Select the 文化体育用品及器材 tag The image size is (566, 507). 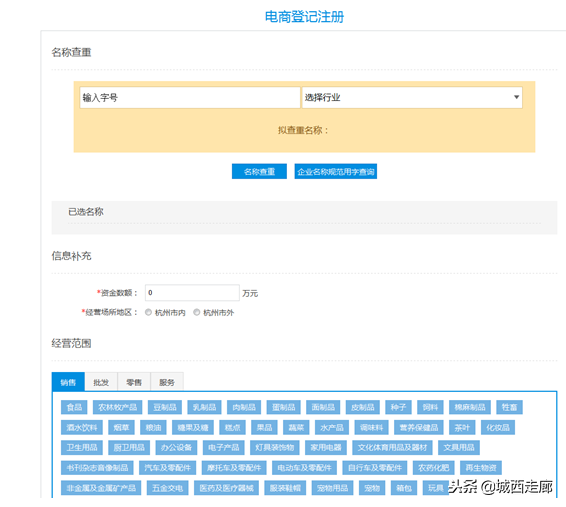tap(392, 447)
